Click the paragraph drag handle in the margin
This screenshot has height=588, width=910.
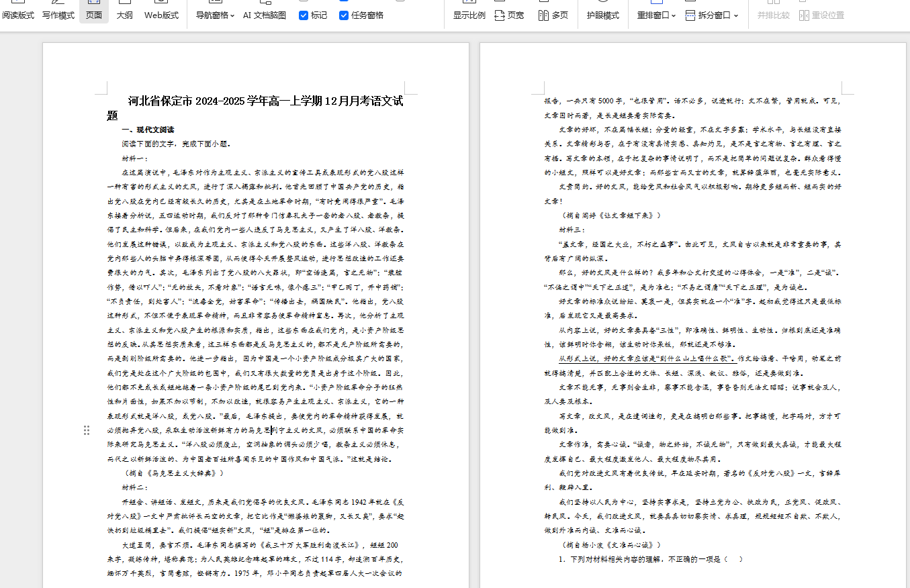(87, 430)
